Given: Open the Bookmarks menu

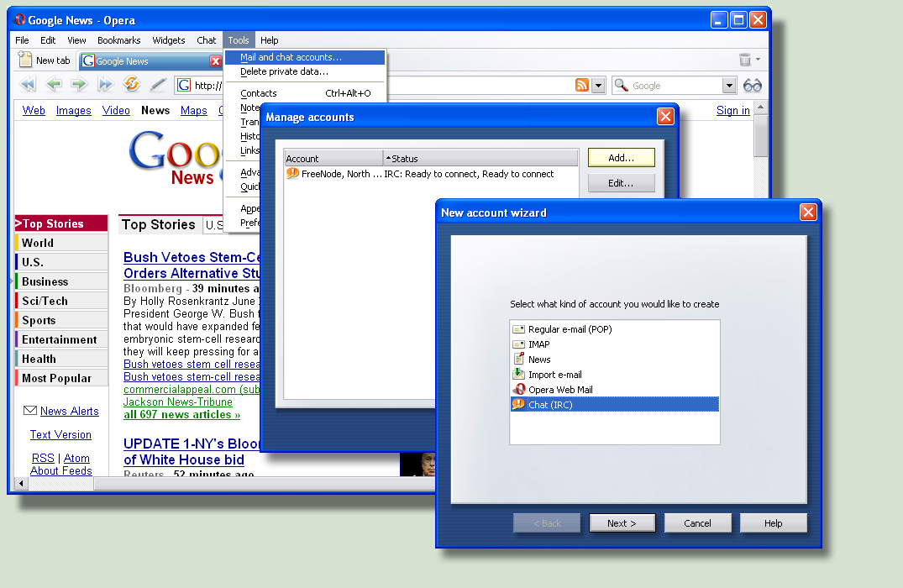Looking at the screenshot, I should coord(118,39).
